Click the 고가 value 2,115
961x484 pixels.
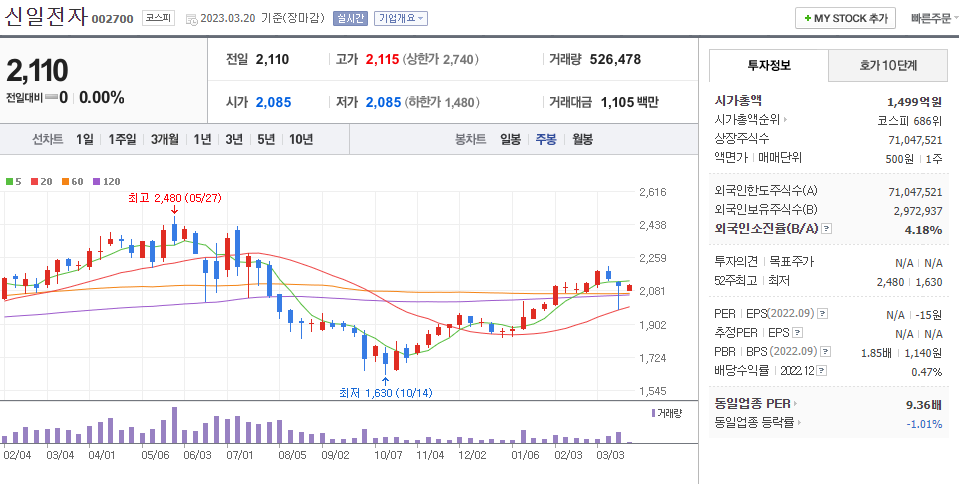click(x=382, y=59)
